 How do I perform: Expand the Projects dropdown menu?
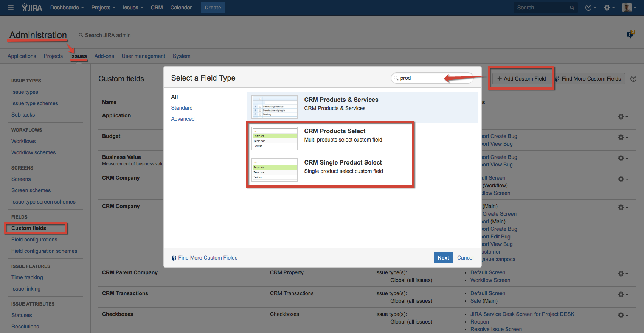[x=103, y=8]
